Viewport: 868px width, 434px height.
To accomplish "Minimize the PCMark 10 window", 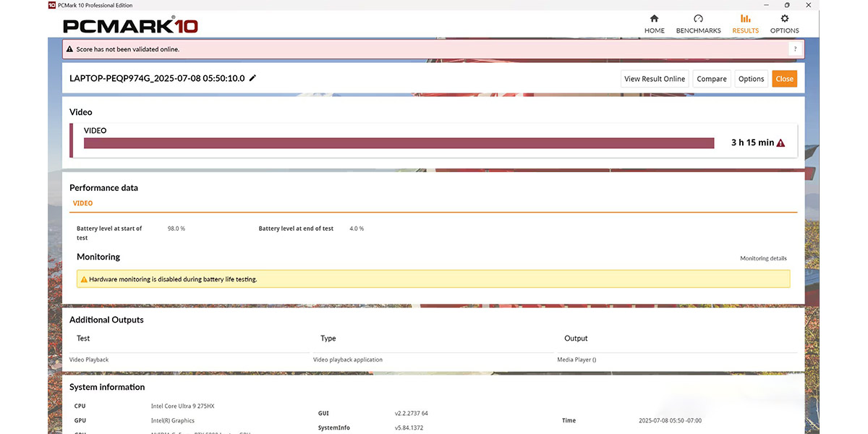I will (767, 5).
